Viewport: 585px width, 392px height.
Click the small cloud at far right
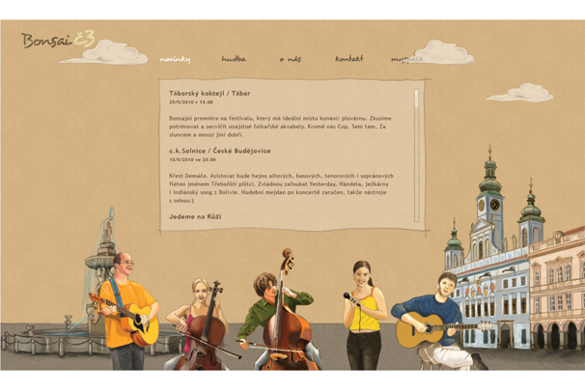click(519, 93)
